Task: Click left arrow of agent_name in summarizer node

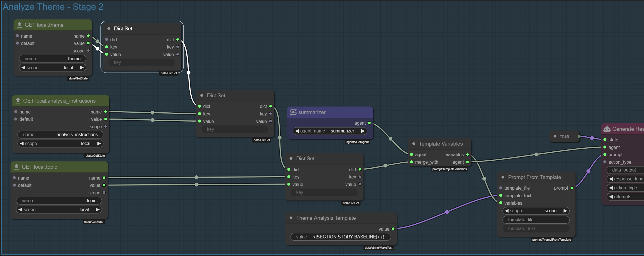Action: click(297, 131)
